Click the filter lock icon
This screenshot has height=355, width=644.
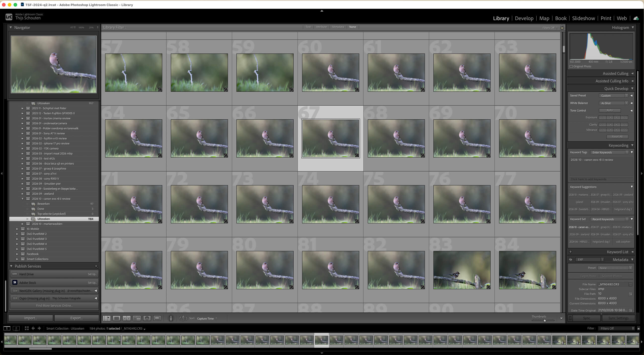pos(562,27)
